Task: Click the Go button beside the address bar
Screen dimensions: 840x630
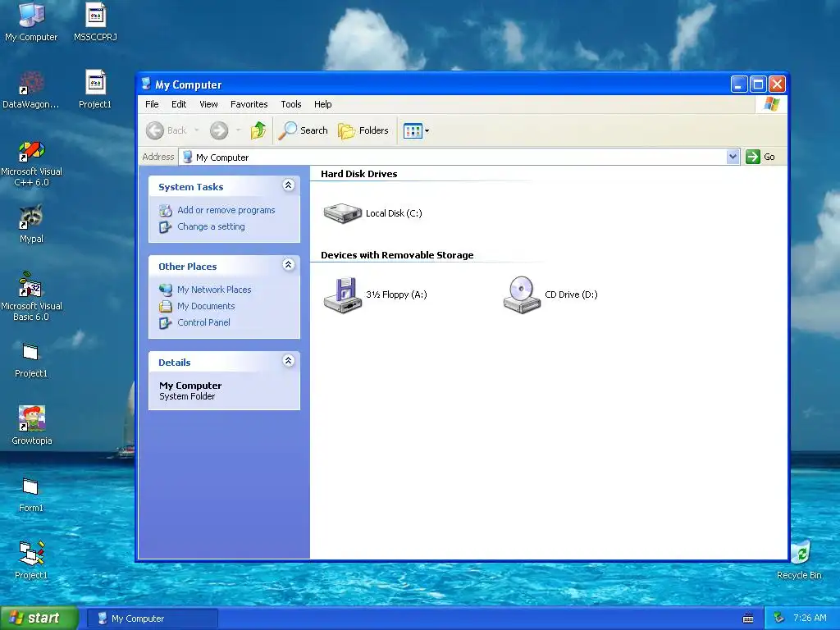Action: click(760, 157)
